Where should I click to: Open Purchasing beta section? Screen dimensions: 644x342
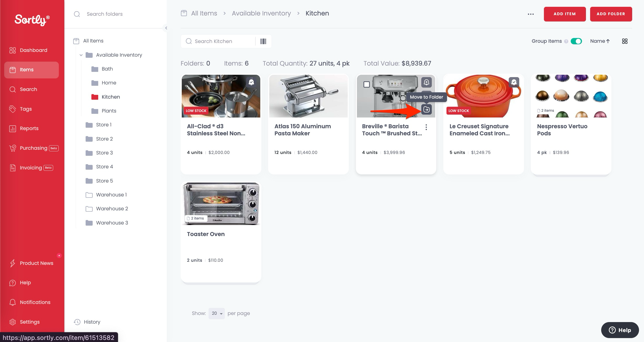[34, 148]
